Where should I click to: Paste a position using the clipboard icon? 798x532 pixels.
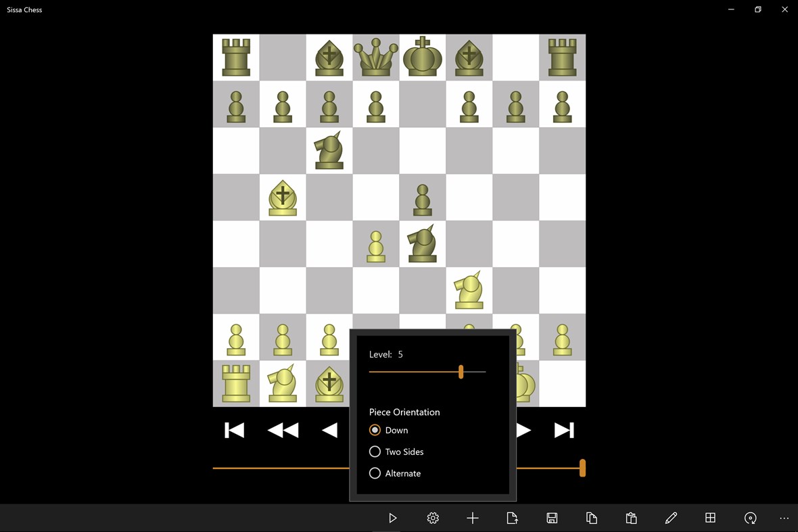[x=631, y=518]
